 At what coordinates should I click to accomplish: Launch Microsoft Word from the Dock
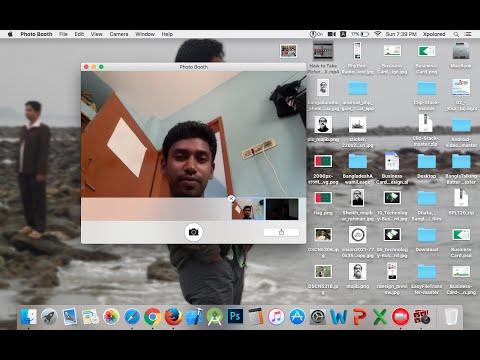[x=339, y=317]
